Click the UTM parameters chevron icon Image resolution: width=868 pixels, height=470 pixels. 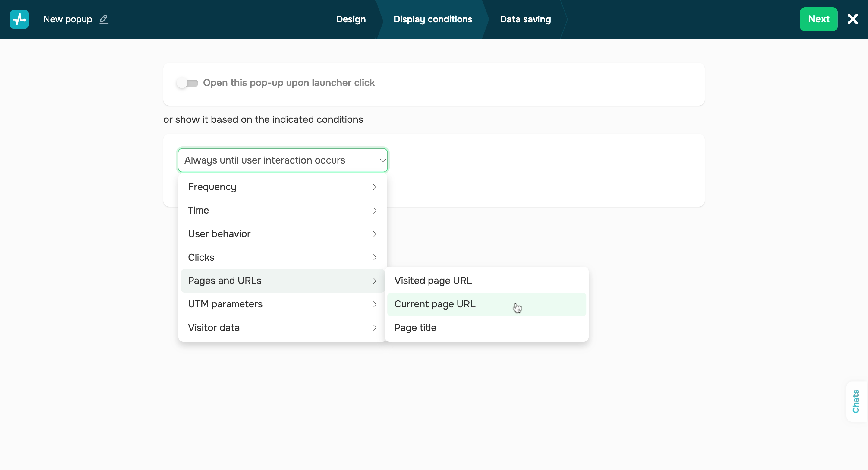pos(374,304)
